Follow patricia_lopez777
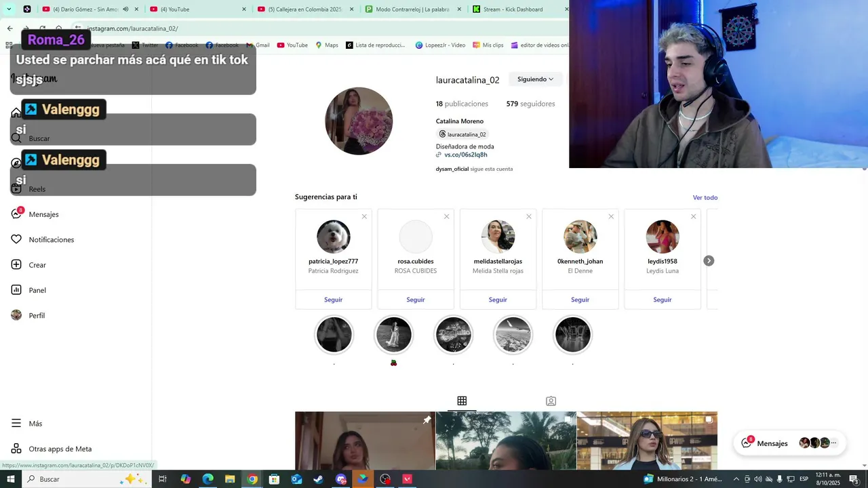 [333, 300]
